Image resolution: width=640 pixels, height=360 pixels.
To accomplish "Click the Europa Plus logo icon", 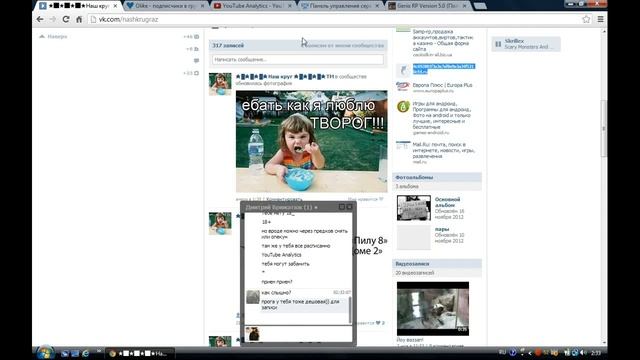I will click(x=403, y=87).
